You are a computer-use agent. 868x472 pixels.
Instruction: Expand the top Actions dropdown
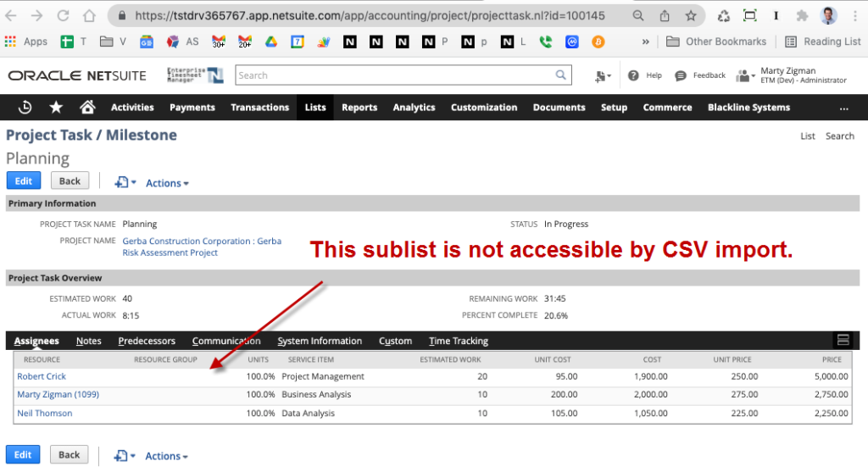[x=167, y=183]
